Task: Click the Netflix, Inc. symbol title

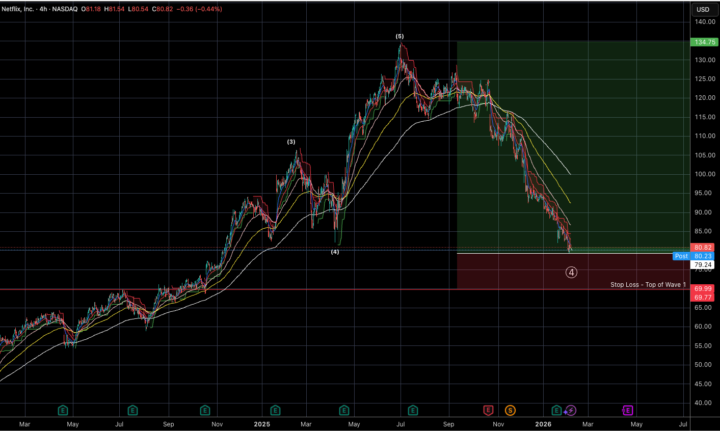Action: pos(18,9)
